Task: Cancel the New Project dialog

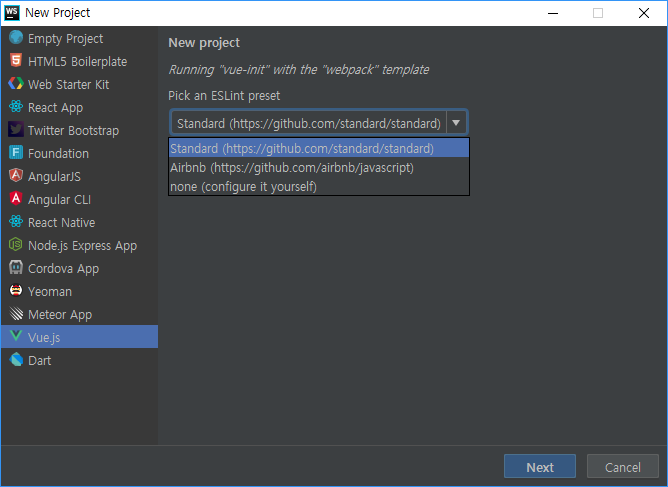Action: click(x=623, y=467)
